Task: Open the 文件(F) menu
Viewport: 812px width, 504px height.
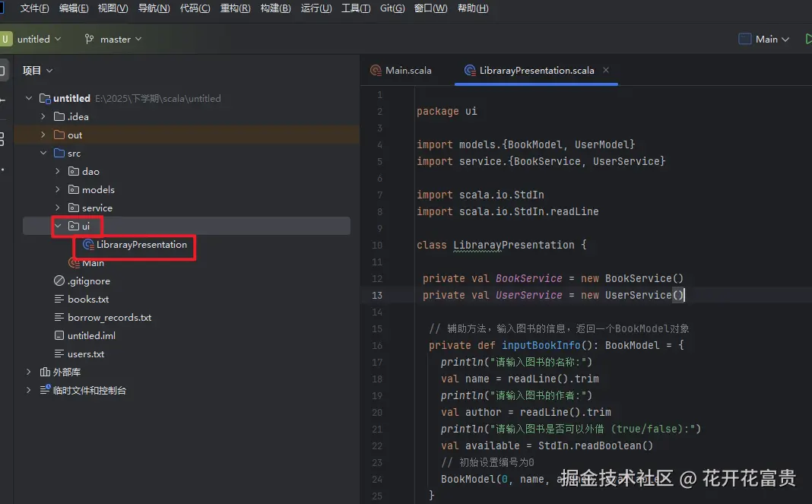Action: pyautogui.click(x=34, y=8)
